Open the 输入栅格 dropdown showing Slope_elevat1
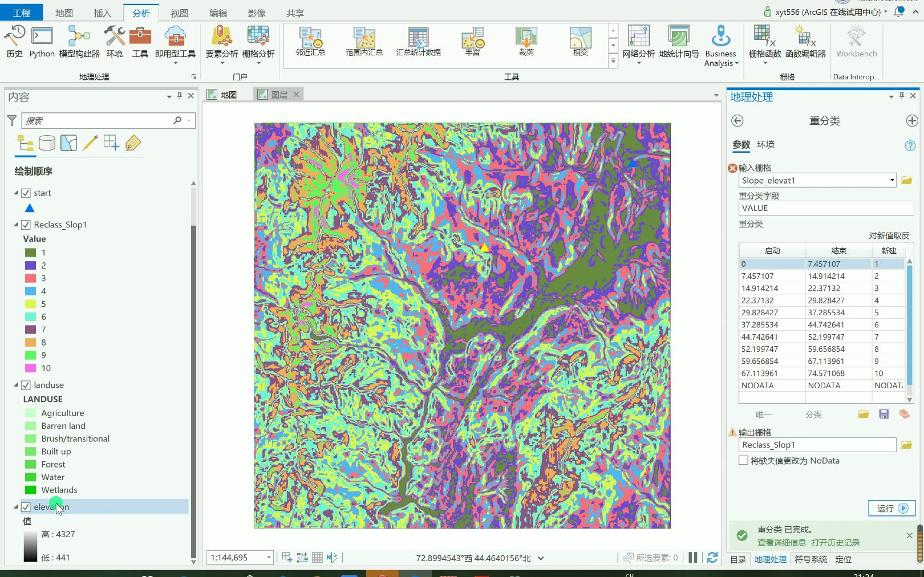The height and width of the screenshot is (577, 924). pyautogui.click(x=893, y=180)
